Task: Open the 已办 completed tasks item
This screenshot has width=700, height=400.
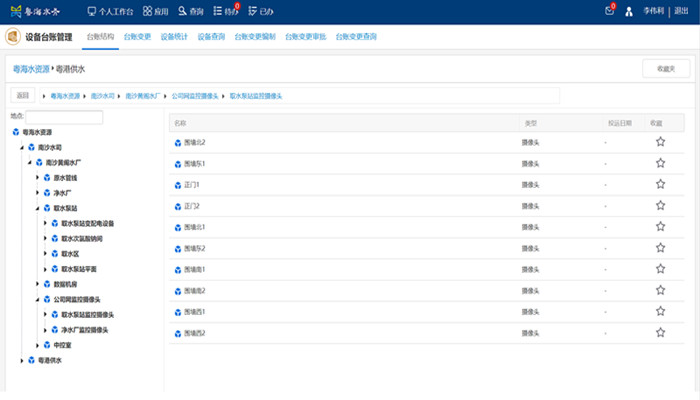Action: (260, 11)
